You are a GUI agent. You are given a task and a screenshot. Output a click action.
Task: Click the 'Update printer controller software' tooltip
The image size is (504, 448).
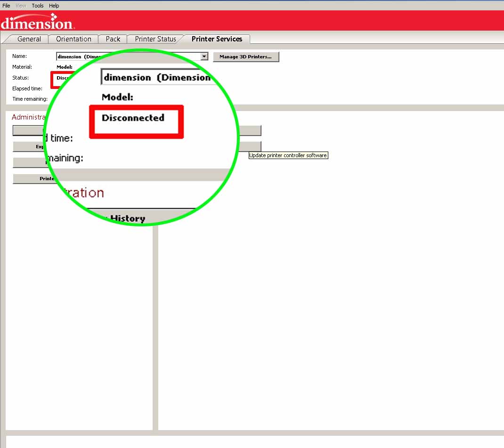288,155
